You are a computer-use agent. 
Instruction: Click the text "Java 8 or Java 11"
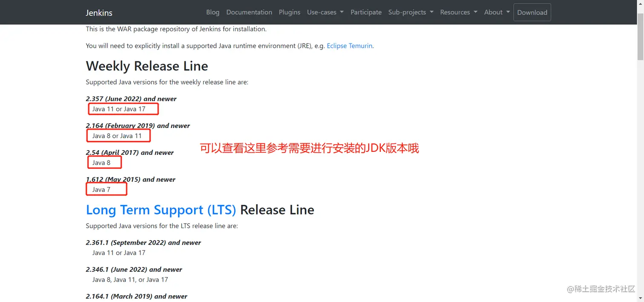[117, 136]
